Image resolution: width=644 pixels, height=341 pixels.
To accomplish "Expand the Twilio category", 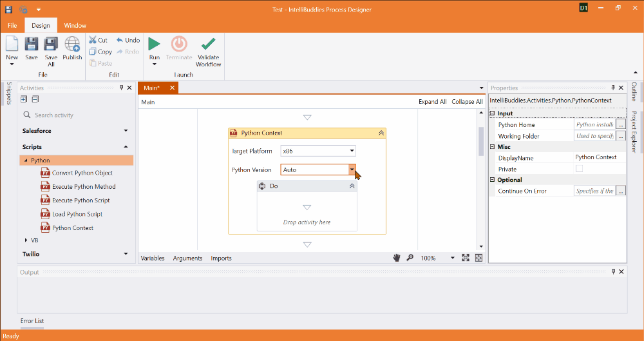I will point(126,254).
